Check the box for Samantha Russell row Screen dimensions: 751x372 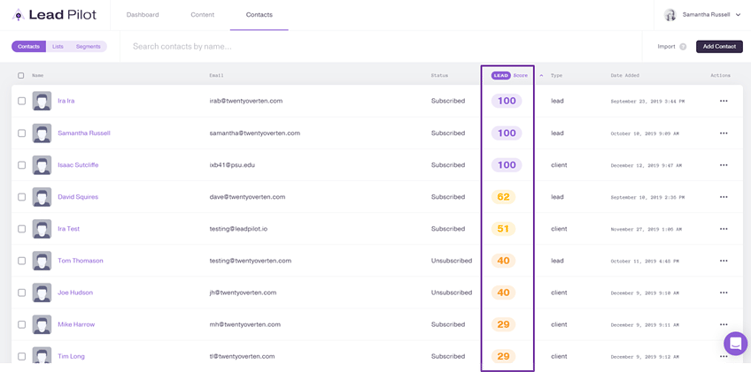click(22, 133)
